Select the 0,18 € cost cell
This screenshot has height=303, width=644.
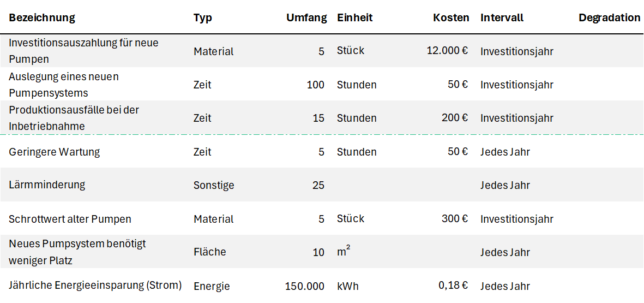pos(453,286)
